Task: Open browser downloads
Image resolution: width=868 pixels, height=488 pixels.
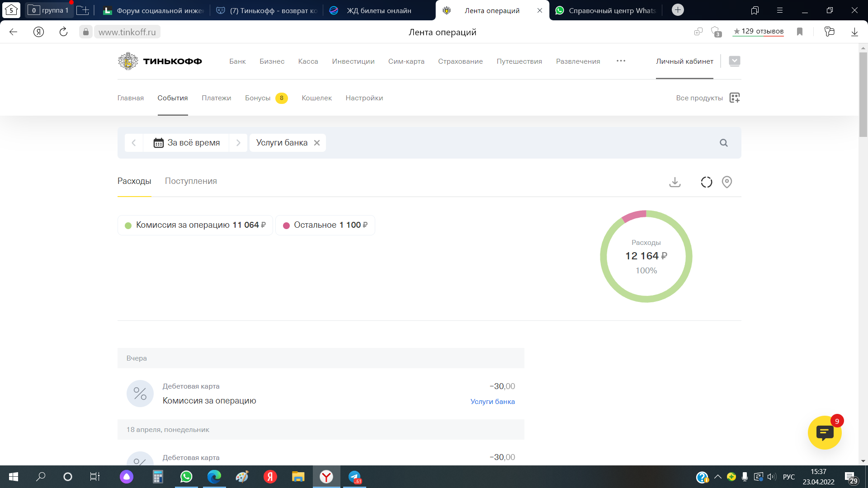Action: pyautogui.click(x=854, y=32)
